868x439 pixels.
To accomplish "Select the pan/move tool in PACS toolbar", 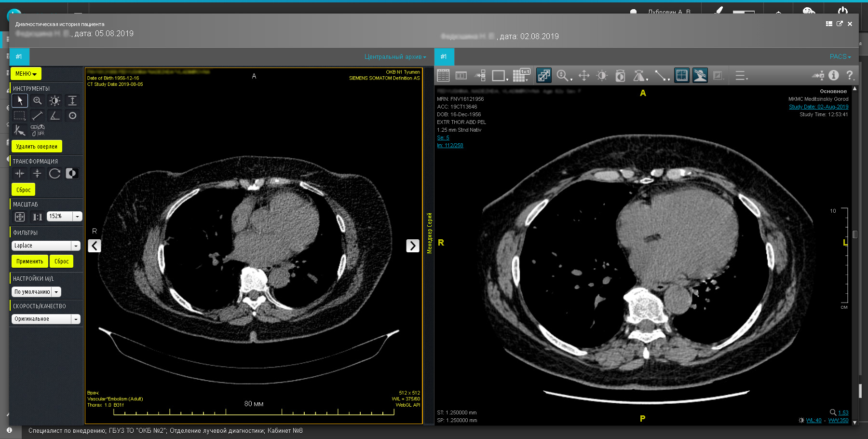I will click(x=584, y=76).
